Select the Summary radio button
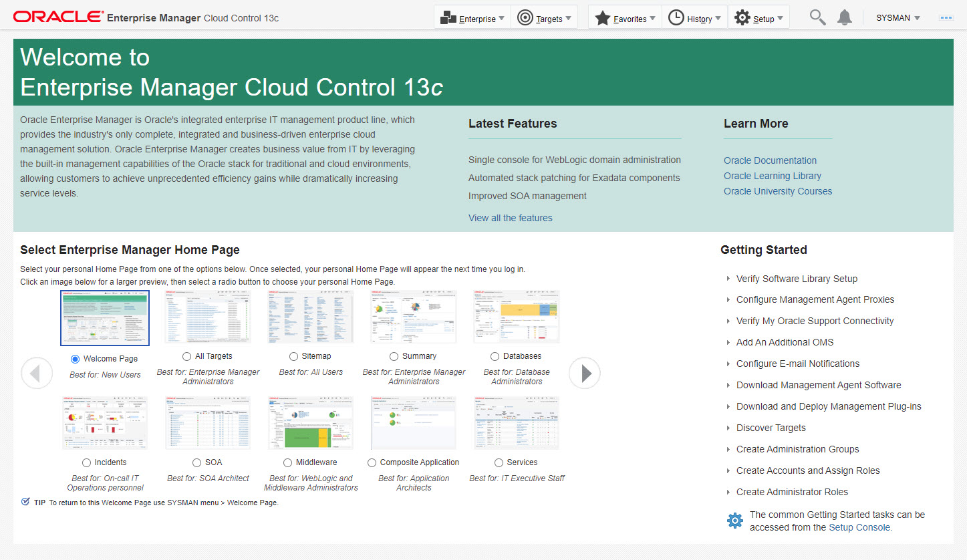967x560 pixels. 394,356
